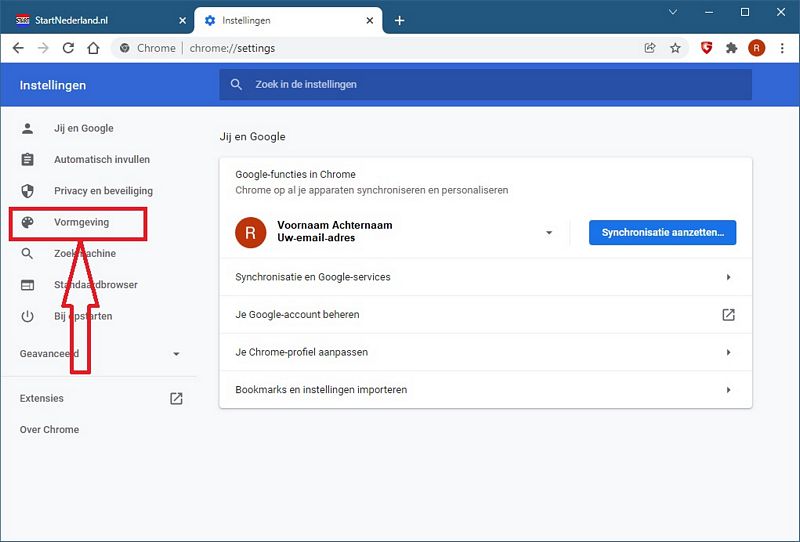Close the StartNederland.nl tab

pyautogui.click(x=182, y=20)
